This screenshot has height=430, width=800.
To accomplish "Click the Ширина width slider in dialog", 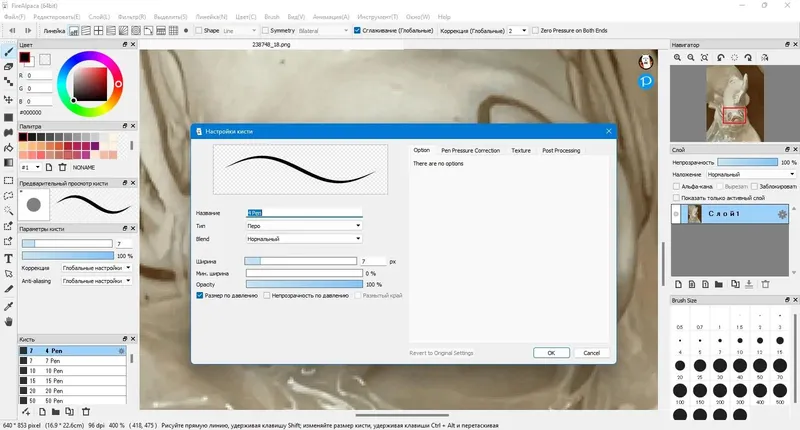I will tap(301, 261).
